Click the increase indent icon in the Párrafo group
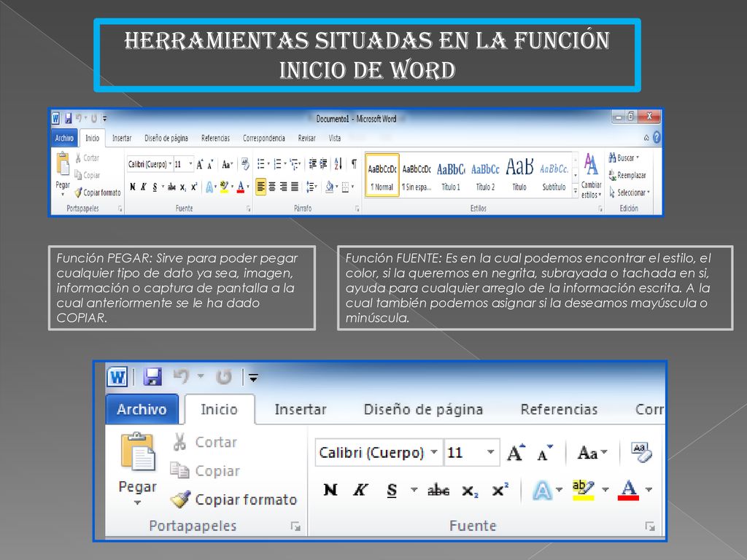This screenshot has width=747, height=560. coord(323,164)
